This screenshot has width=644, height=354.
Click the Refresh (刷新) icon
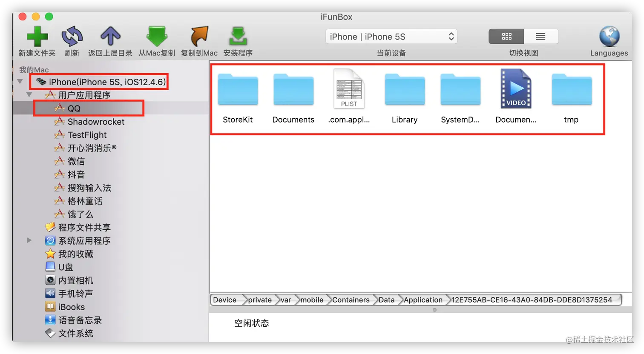click(x=72, y=36)
